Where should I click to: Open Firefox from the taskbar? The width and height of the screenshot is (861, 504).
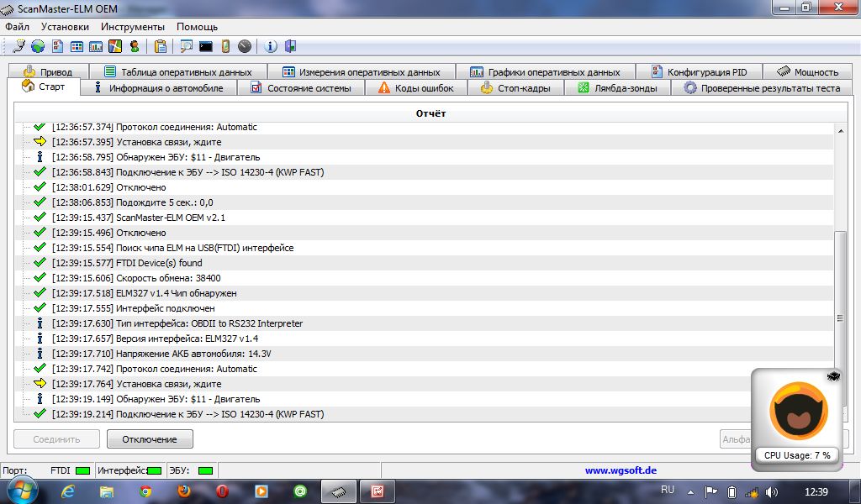coord(184,491)
